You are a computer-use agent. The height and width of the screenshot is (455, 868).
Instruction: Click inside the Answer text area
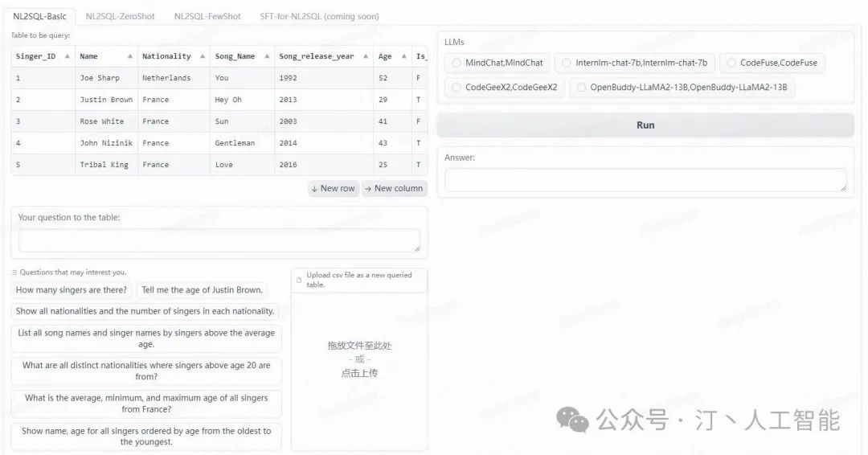[645, 180]
